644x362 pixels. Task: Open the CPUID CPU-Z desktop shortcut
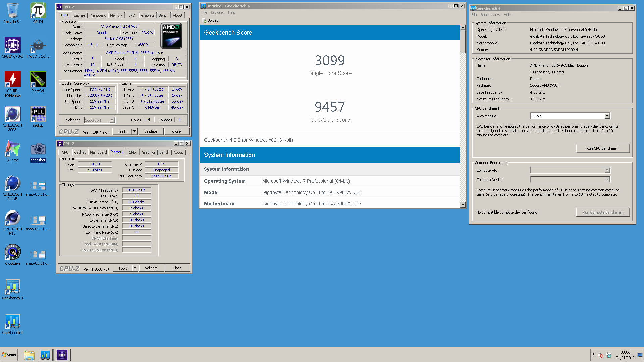click(12, 48)
